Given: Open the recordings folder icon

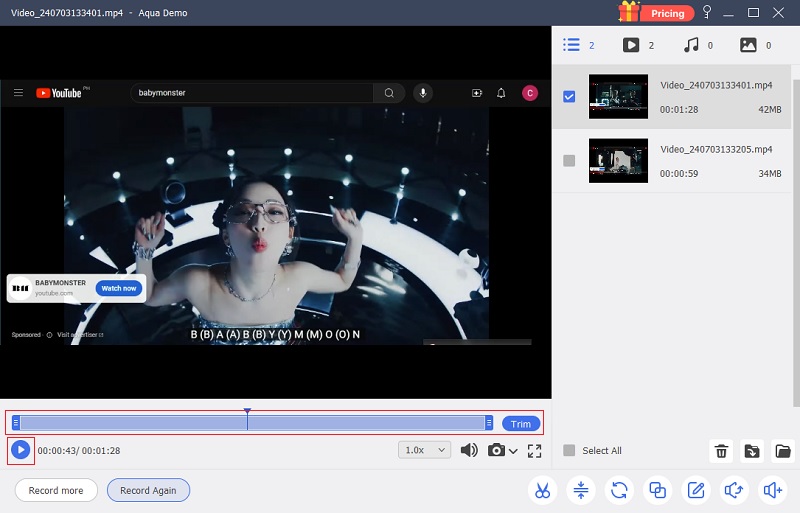Looking at the screenshot, I should click(x=783, y=451).
